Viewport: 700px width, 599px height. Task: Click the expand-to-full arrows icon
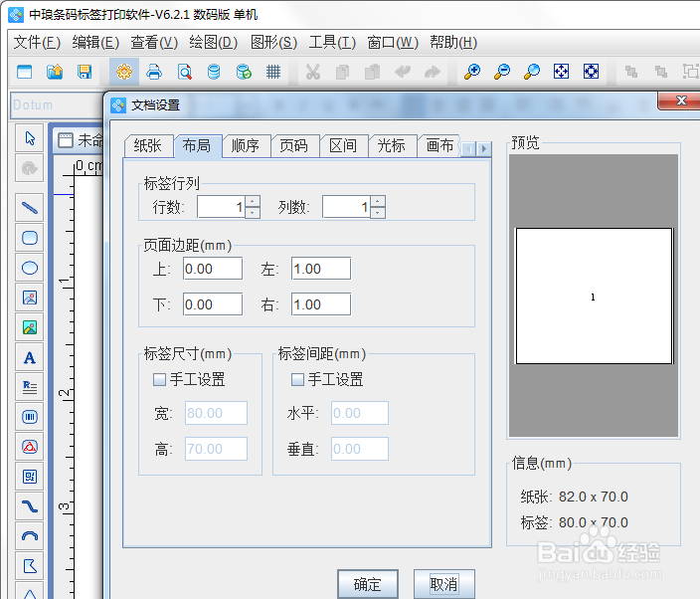point(591,72)
